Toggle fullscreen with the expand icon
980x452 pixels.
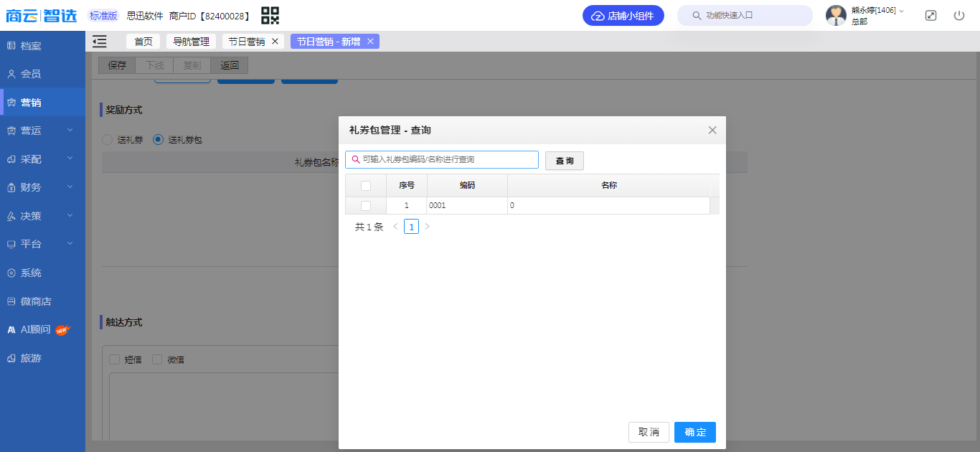930,15
